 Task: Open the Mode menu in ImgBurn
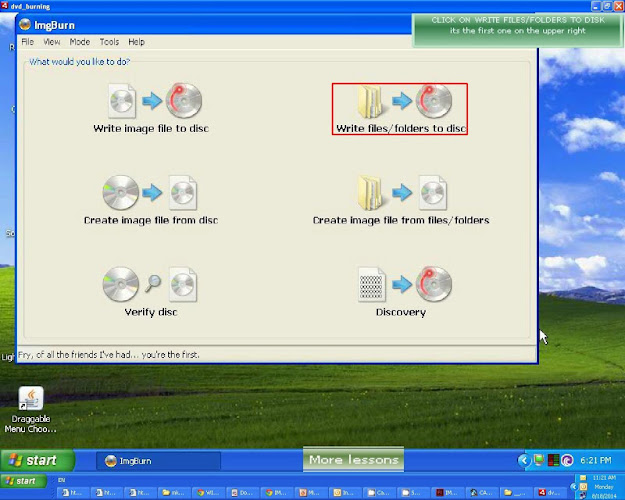pos(80,42)
